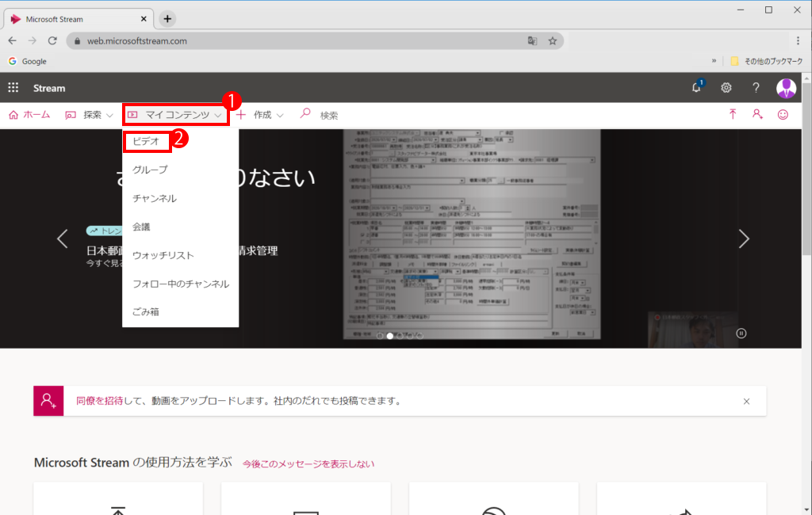Open the notifications bell
This screenshot has width=812, height=515.
pos(696,87)
